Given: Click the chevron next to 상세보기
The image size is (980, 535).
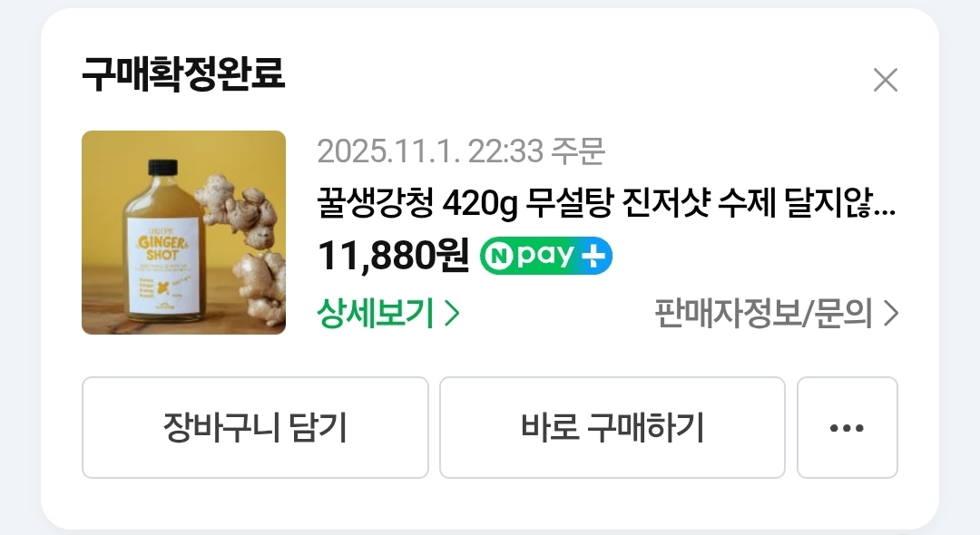Looking at the screenshot, I should (x=452, y=313).
